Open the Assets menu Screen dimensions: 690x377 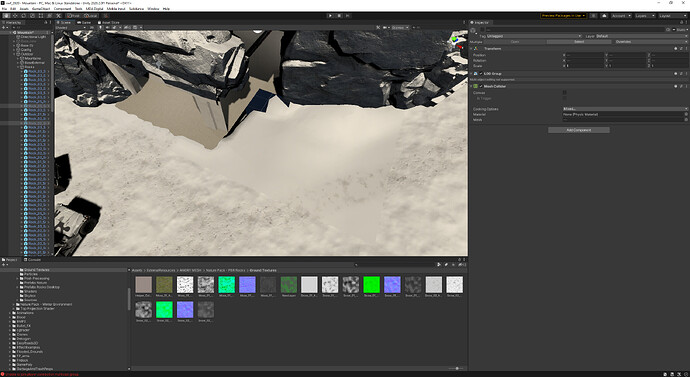pos(24,9)
